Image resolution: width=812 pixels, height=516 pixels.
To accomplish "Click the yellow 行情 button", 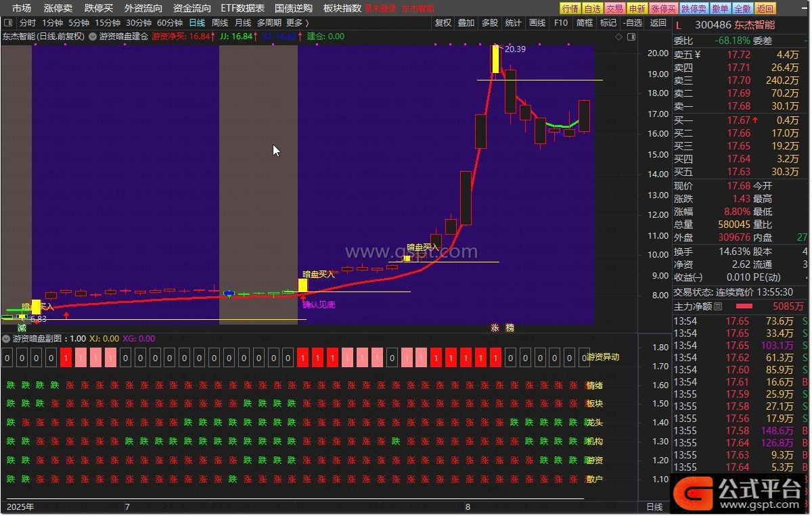I will (570, 9).
